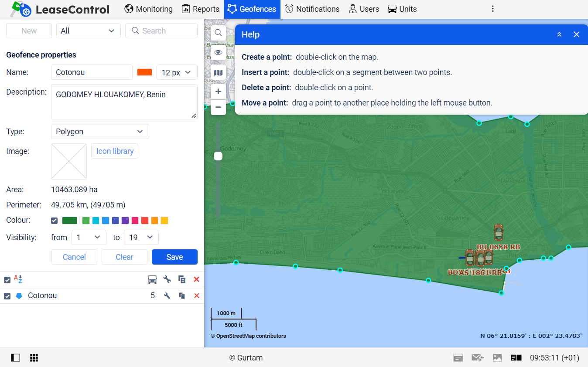Open the 'All' filter dropdown above the list

(x=88, y=31)
